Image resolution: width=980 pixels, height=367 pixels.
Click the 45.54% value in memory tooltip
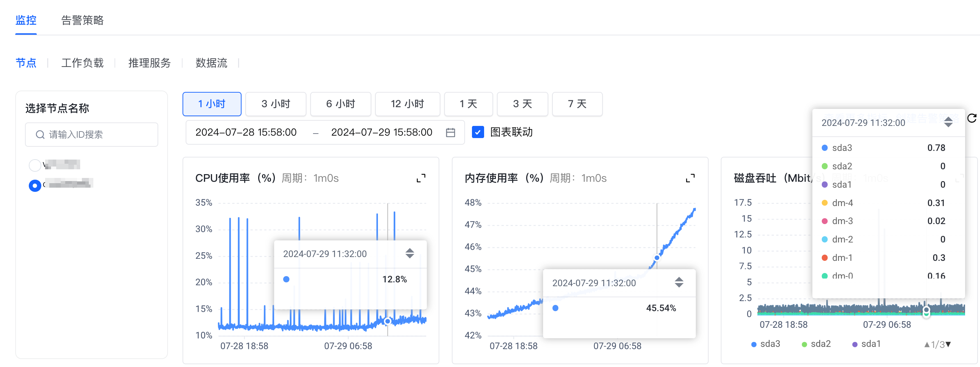(661, 308)
